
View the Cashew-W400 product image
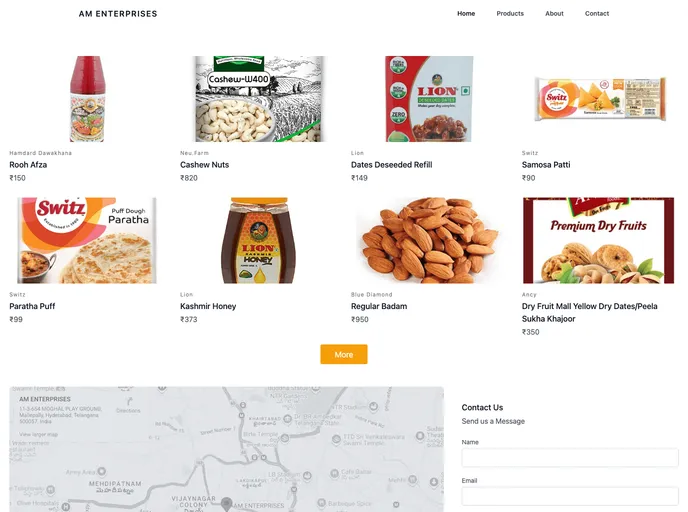pos(259,99)
